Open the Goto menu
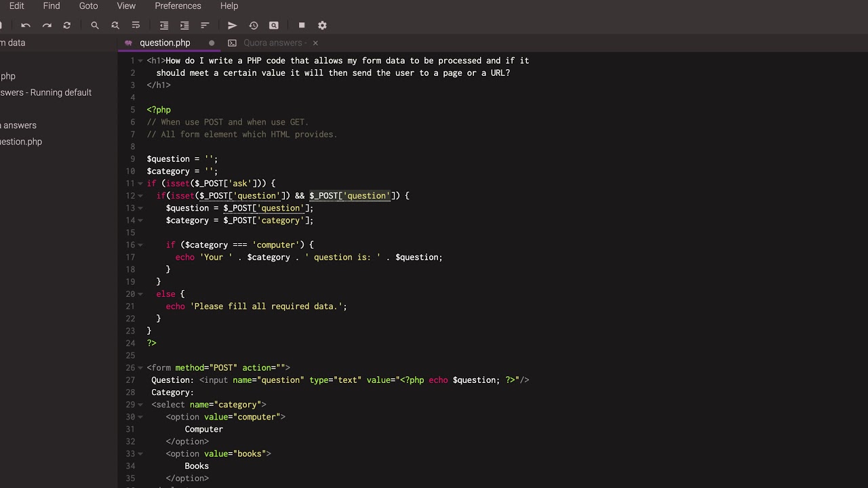 (x=88, y=5)
